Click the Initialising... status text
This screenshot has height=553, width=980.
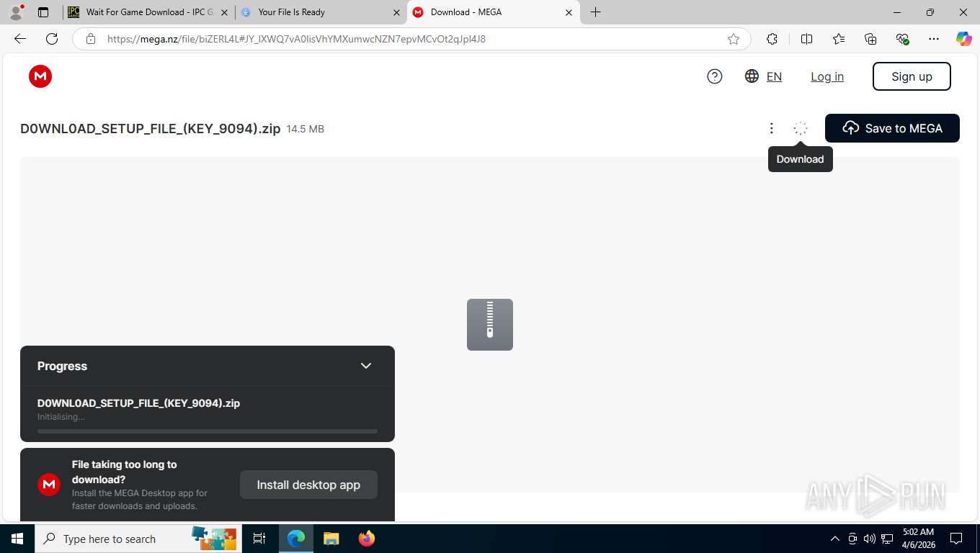coord(61,417)
